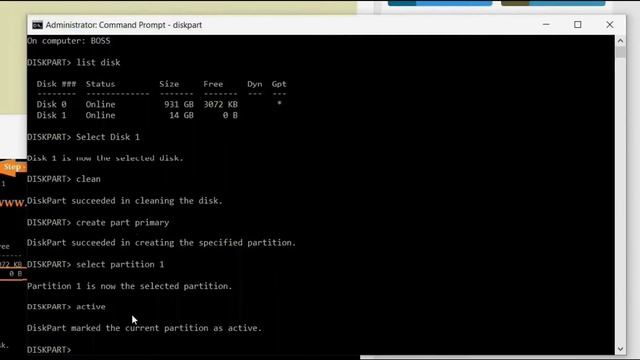
Task: Click the Gpt asterisk for Disk 0
Action: click(x=279, y=104)
